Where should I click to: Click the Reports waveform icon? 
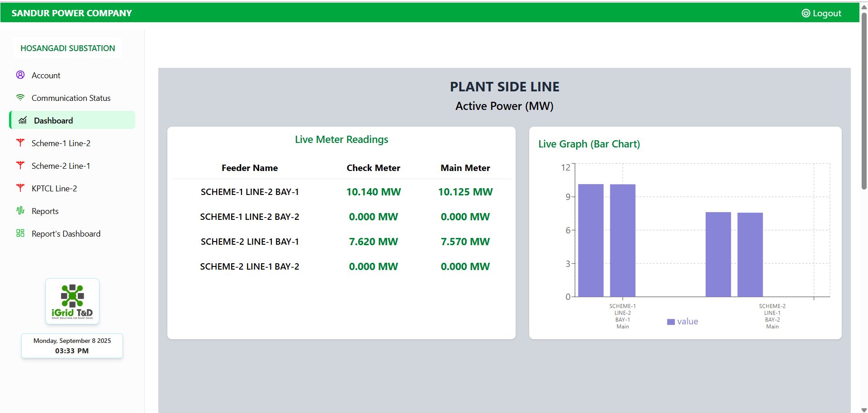[x=20, y=211]
